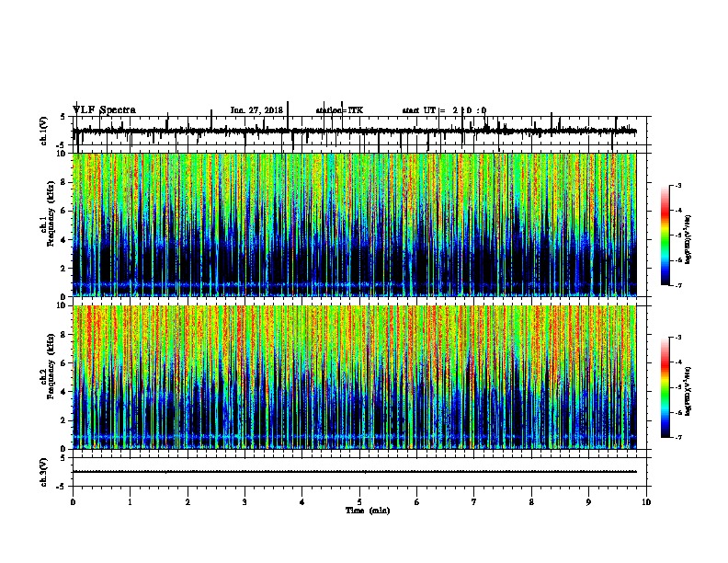This screenshot has width=728, height=563.
Task: Select the ch.2 spectrogram colorbar
Action: click(x=665, y=387)
